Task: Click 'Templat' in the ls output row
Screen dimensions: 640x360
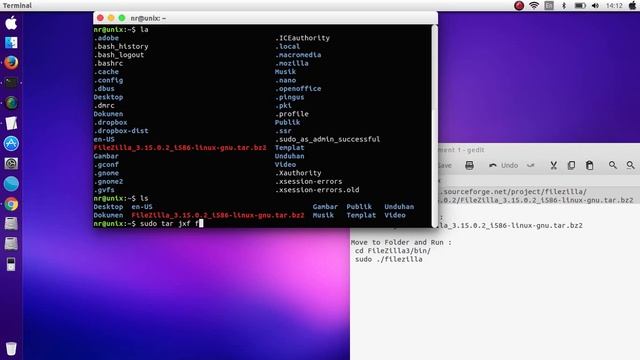Action: (361, 215)
